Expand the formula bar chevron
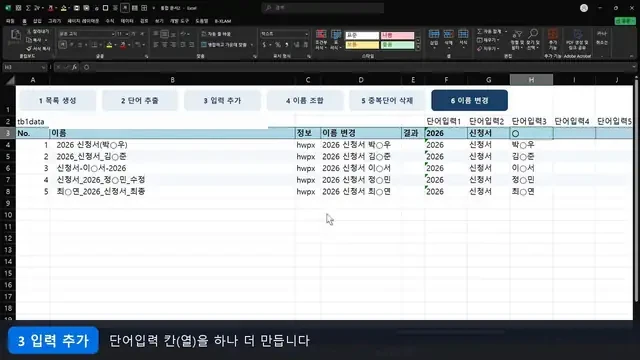Screen dimensions: 640x360 pos(633,67)
